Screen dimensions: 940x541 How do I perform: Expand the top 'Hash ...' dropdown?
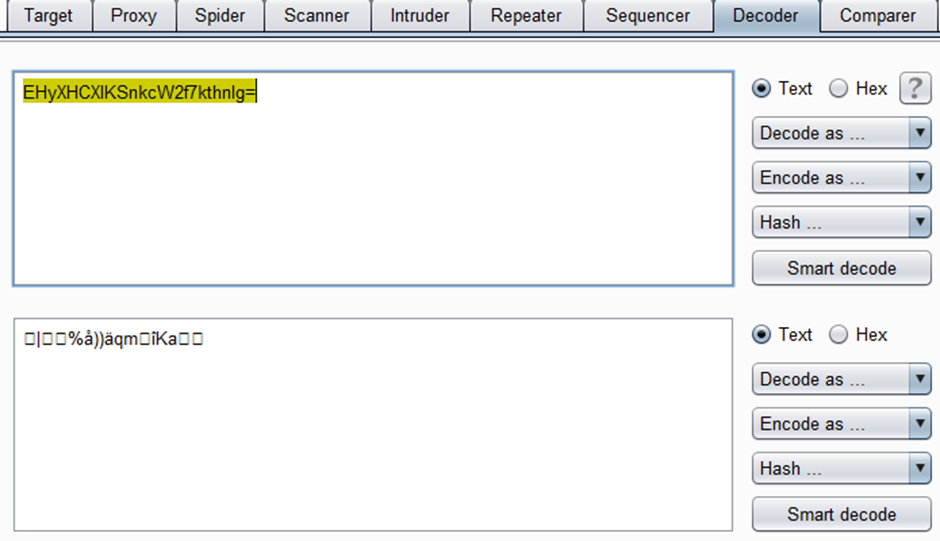[842, 223]
